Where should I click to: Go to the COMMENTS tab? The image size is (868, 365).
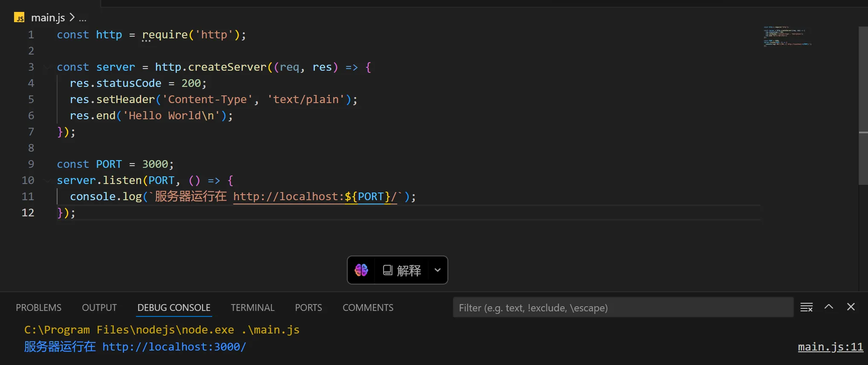tap(368, 308)
